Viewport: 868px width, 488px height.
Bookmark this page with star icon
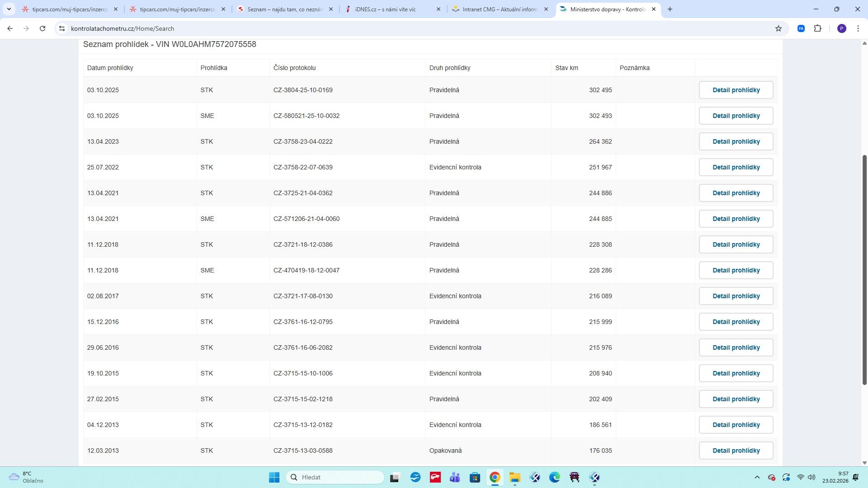tap(778, 28)
